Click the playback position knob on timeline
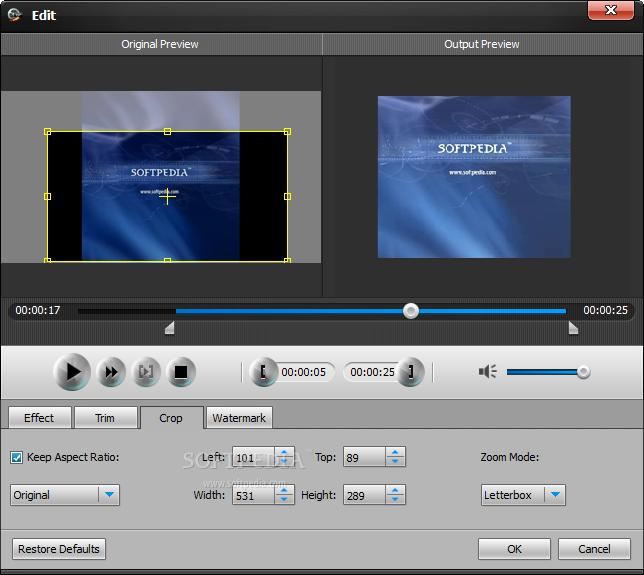 [x=411, y=311]
